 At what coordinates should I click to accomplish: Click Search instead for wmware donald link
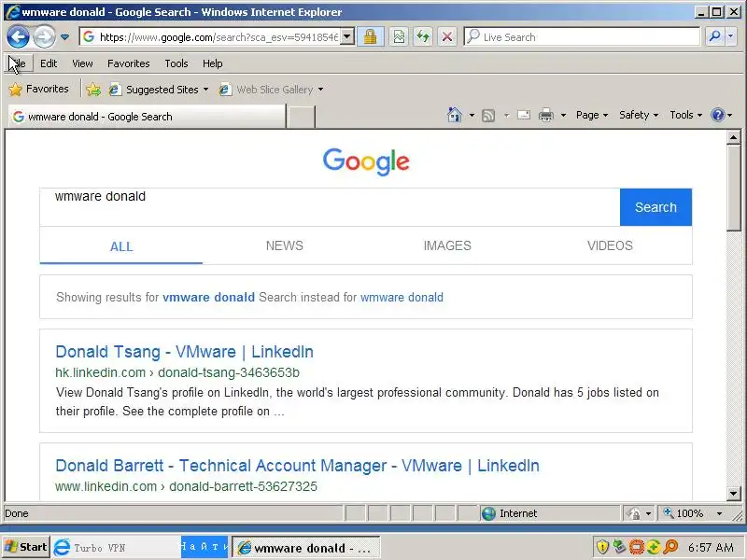(402, 297)
